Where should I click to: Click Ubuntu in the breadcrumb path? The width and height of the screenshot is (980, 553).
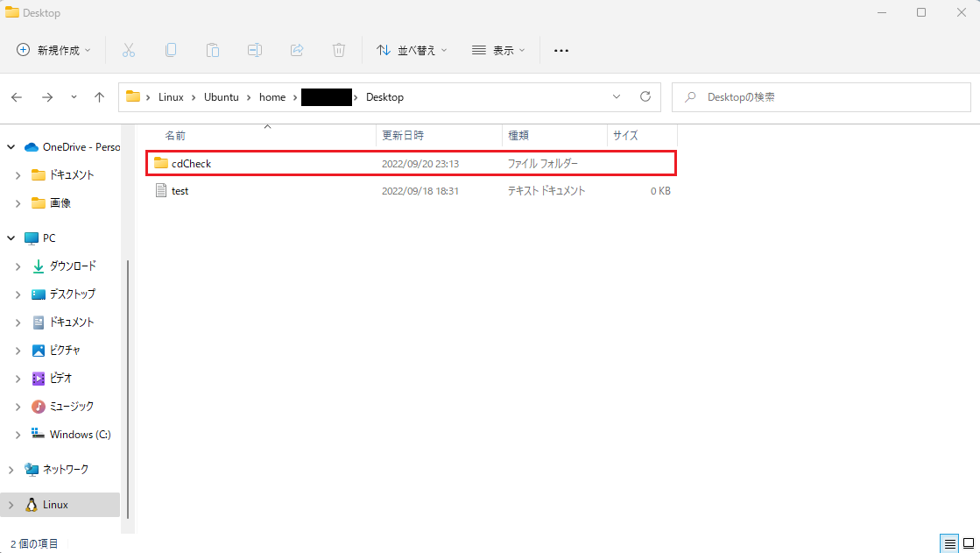[x=222, y=97]
